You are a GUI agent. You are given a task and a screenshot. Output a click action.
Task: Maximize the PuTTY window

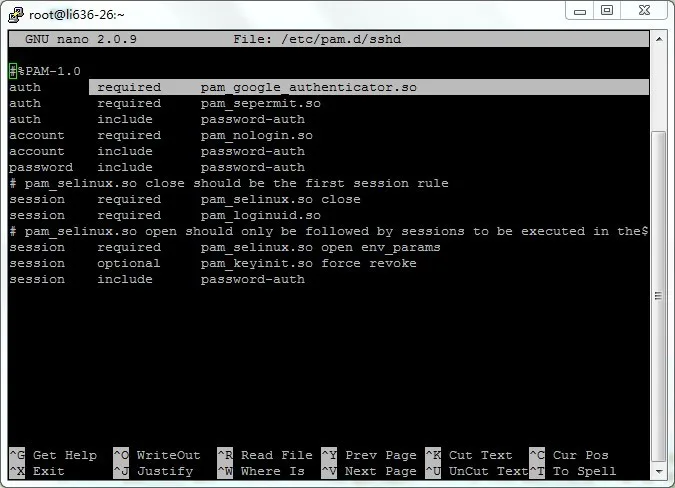607,10
